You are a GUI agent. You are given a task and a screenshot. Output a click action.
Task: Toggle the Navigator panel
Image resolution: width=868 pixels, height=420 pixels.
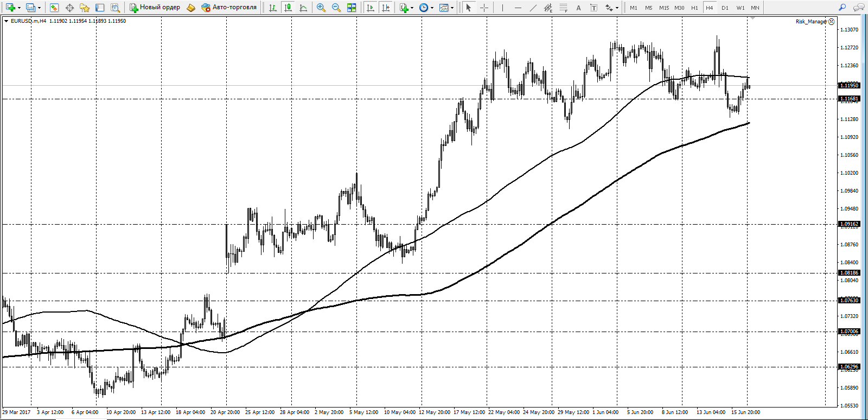click(x=85, y=8)
